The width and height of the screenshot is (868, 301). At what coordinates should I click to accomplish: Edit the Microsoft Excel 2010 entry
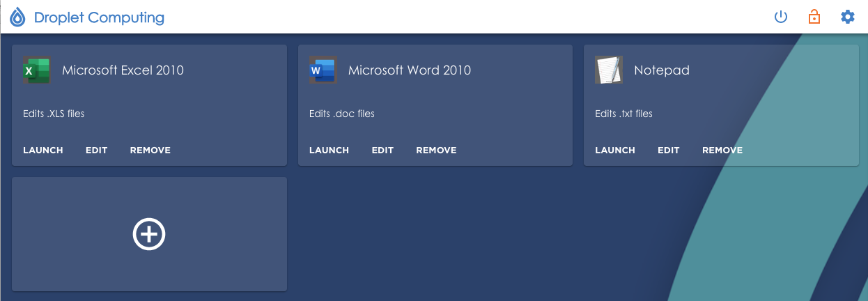[96, 150]
